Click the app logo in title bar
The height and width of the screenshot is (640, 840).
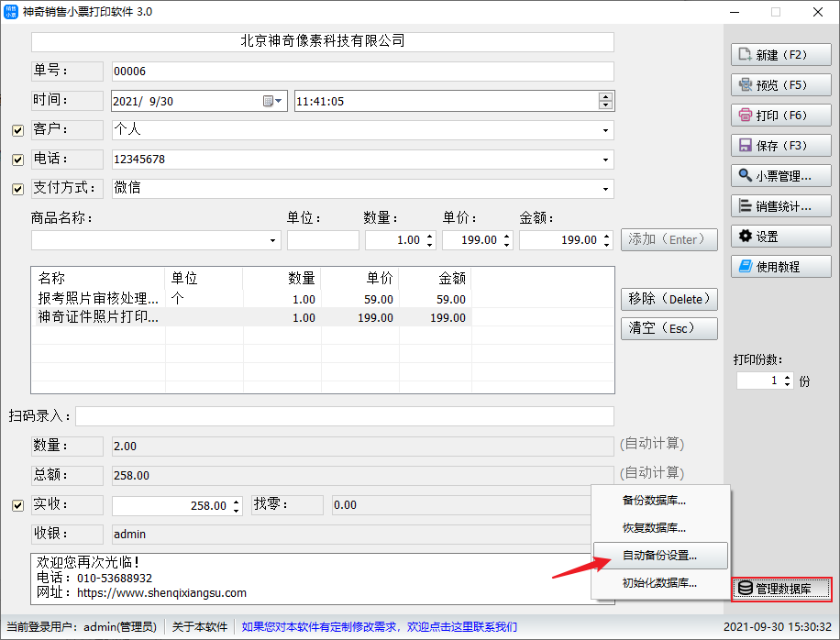pyautogui.click(x=11, y=12)
